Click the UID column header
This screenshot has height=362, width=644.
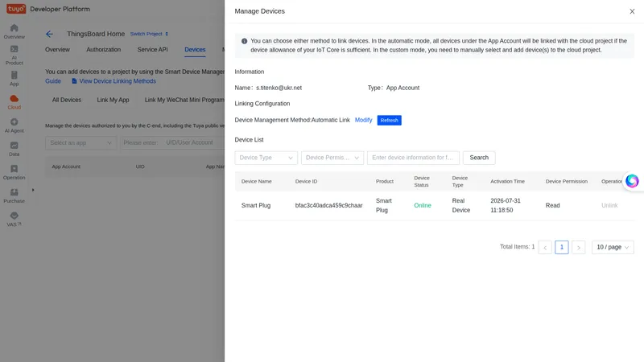[x=140, y=167]
